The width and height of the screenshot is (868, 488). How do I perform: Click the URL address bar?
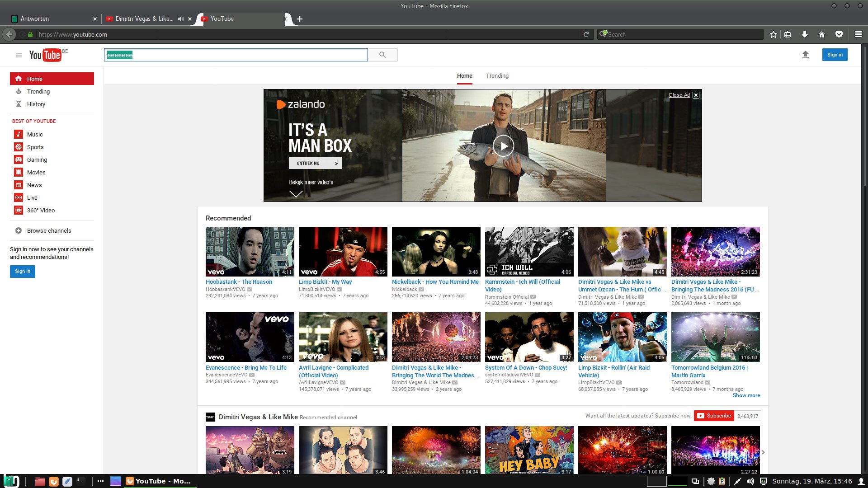[307, 34]
